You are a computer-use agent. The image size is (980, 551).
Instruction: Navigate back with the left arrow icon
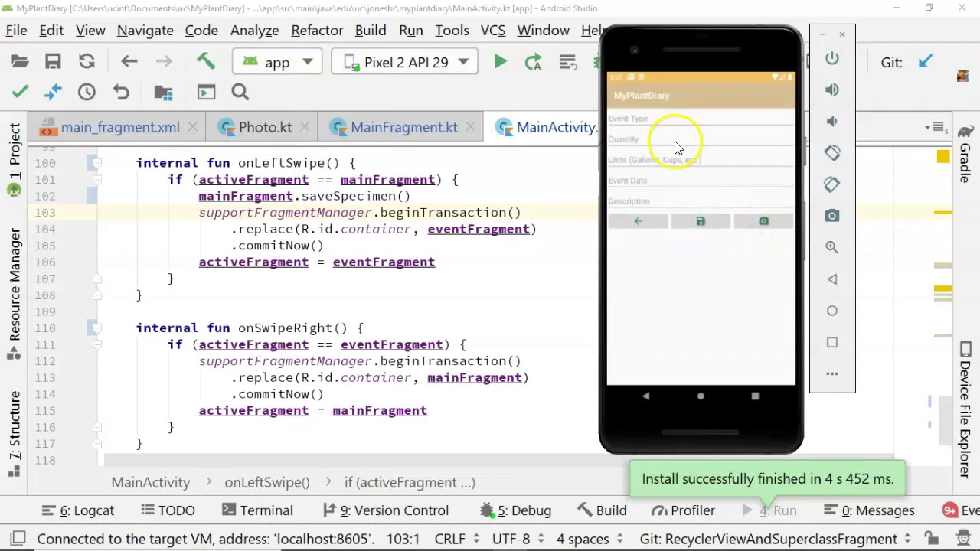pos(129,62)
